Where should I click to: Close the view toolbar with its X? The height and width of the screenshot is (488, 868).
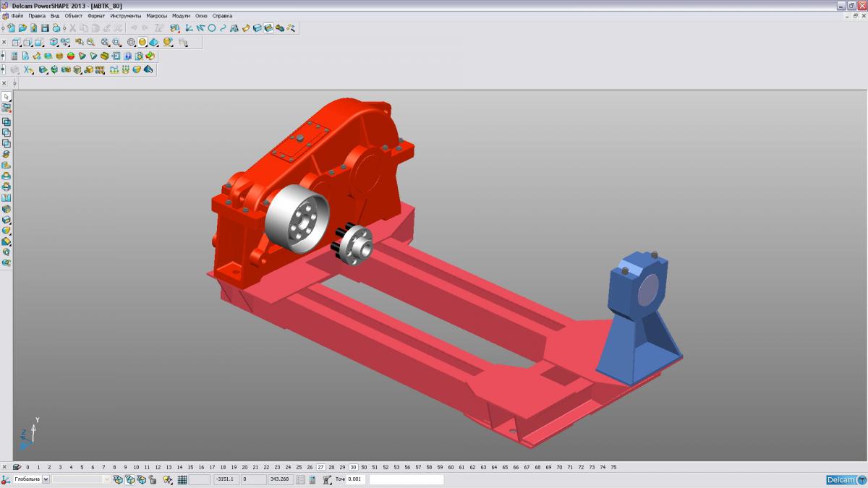[4, 42]
